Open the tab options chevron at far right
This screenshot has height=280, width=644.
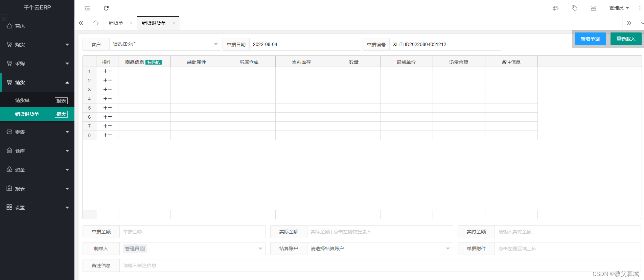641,23
